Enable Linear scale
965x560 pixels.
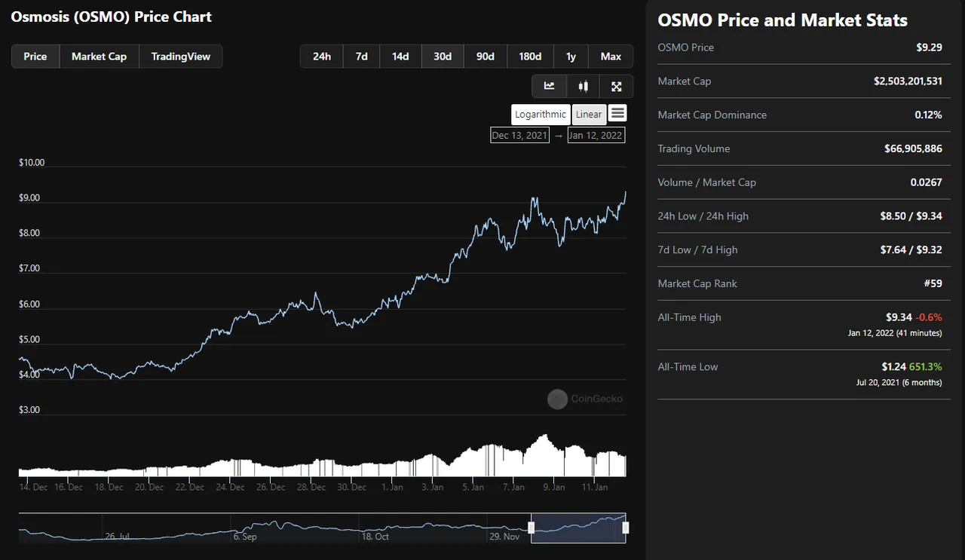[589, 115]
